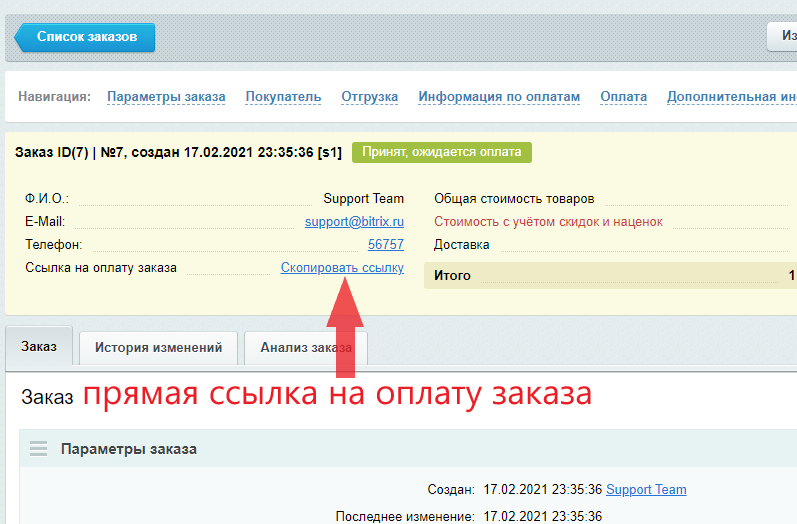Open the История изменений tab
Image resolution: width=797 pixels, height=524 pixels.
pos(158,348)
